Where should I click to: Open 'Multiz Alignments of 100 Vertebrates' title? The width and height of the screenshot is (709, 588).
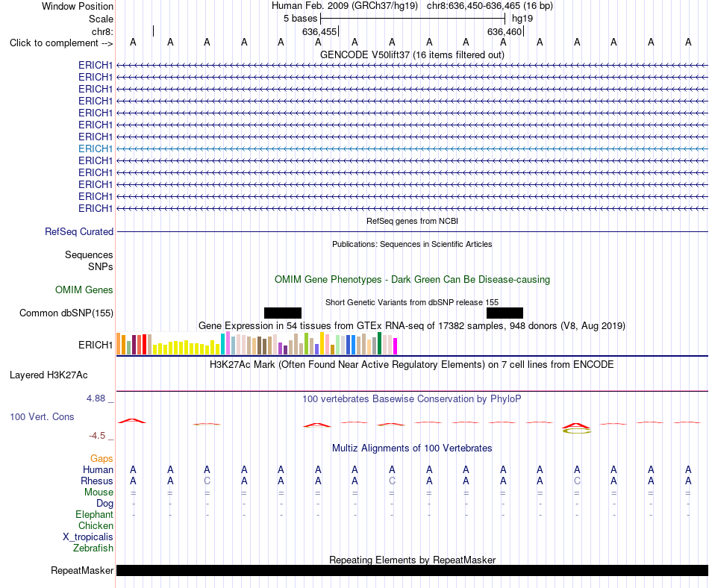tap(412, 448)
